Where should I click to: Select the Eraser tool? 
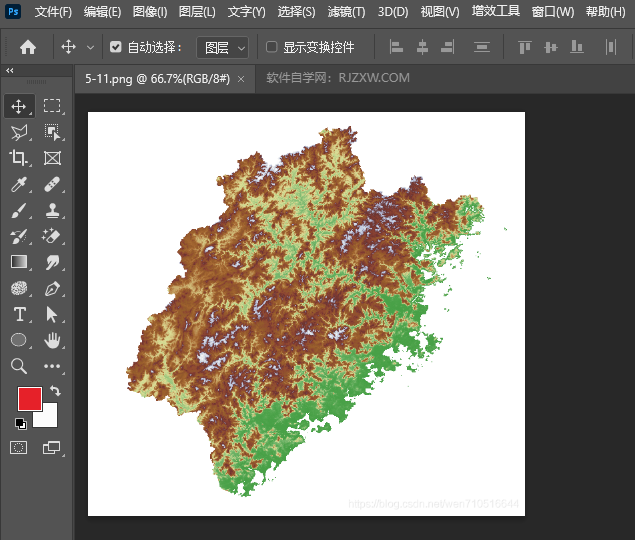52,236
